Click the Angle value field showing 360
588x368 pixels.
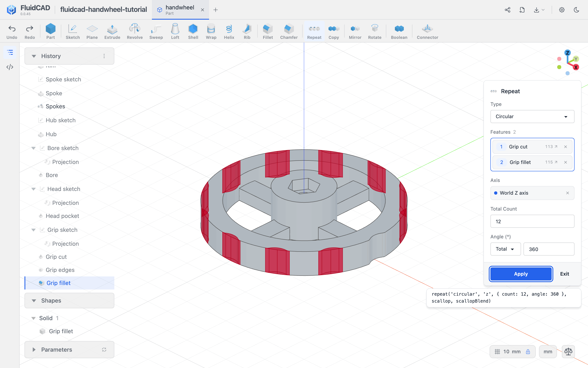click(549, 249)
